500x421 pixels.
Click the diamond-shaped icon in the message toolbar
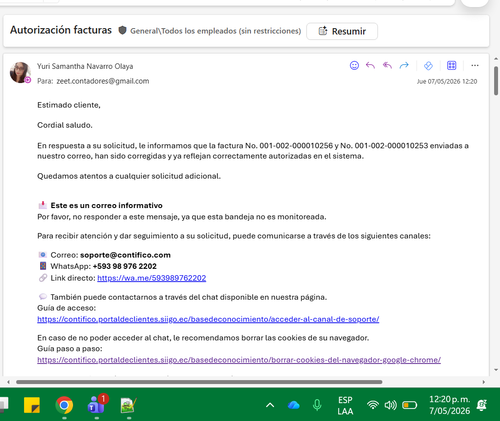(x=428, y=66)
